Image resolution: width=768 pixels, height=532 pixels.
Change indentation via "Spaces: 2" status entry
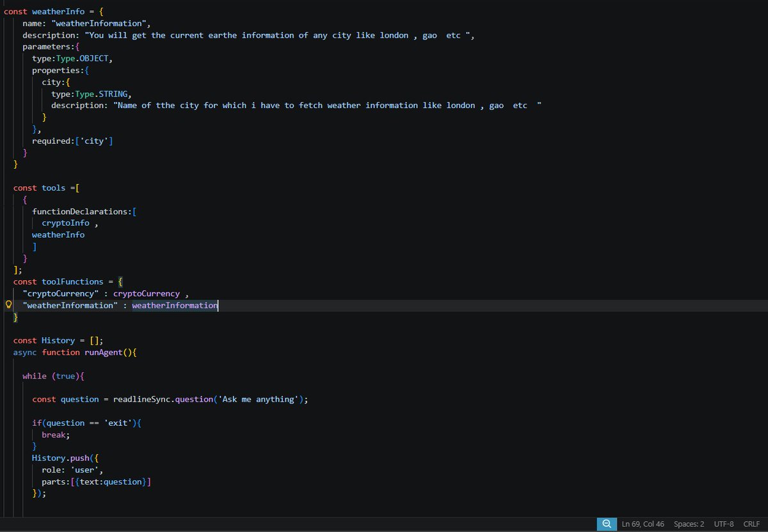[x=689, y=524]
